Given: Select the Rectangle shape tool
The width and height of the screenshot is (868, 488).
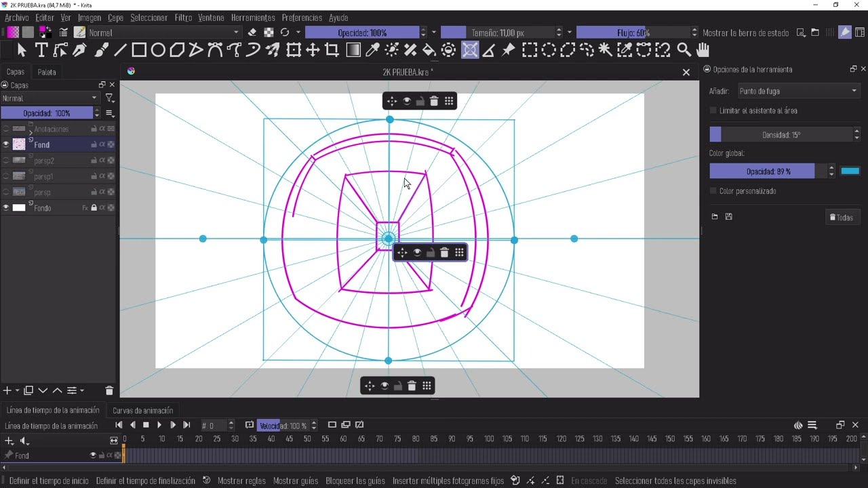Looking at the screenshot, I should tap(139, 49).
